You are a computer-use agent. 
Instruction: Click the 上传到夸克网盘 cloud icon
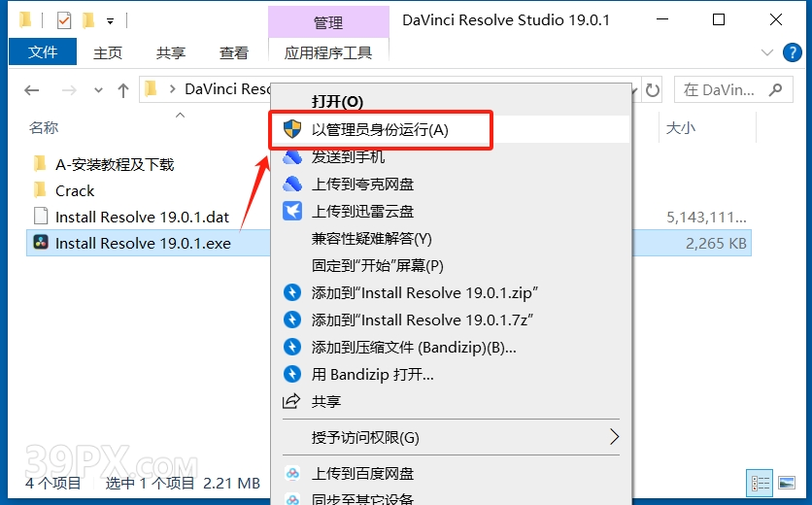pos(292,184)
